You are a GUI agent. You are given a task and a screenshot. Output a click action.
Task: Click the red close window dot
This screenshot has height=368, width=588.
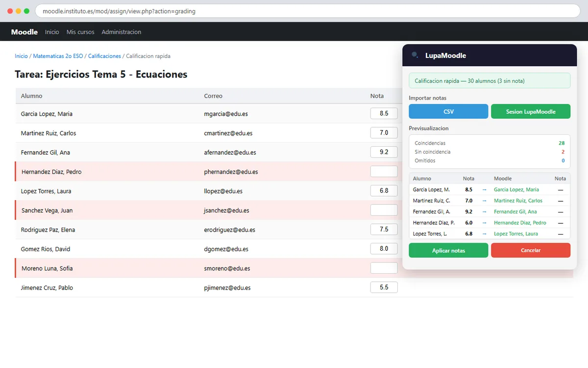(10, 11)
